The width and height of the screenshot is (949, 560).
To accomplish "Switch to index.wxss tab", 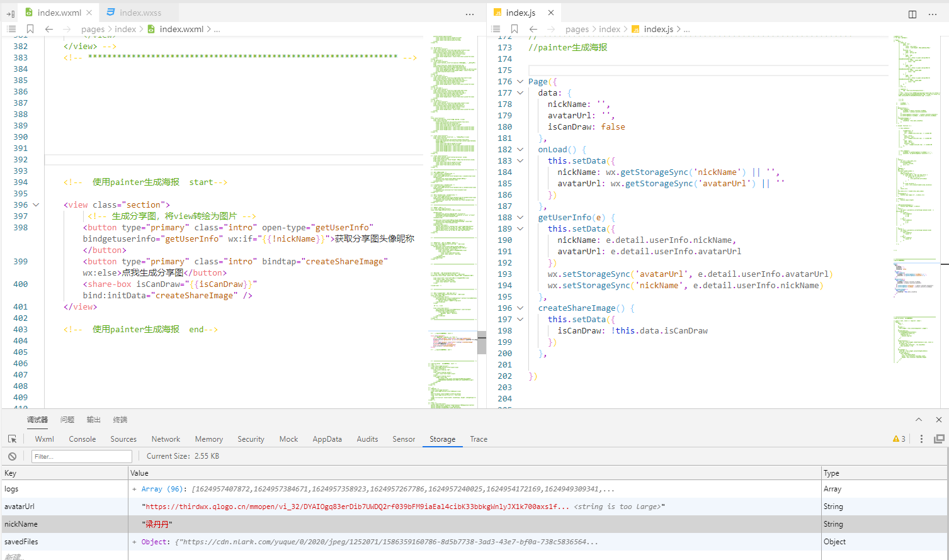I will [x=140, y=13].
